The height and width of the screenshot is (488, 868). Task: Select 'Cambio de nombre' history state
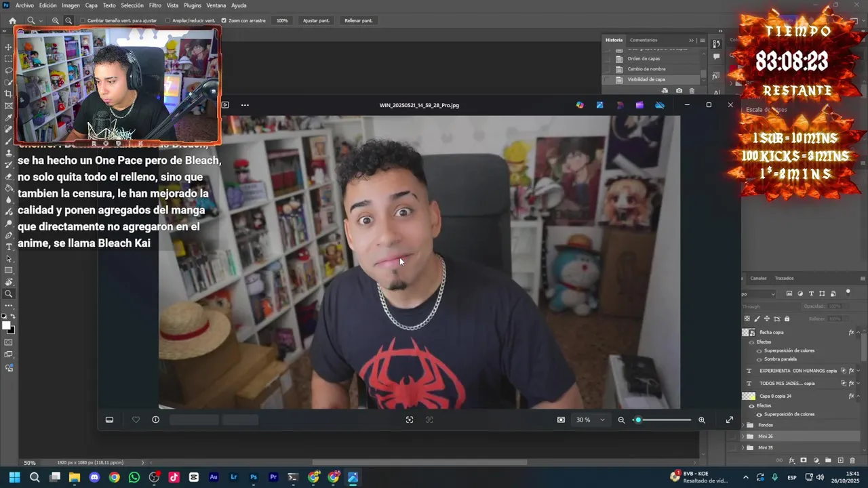(646, 69)
